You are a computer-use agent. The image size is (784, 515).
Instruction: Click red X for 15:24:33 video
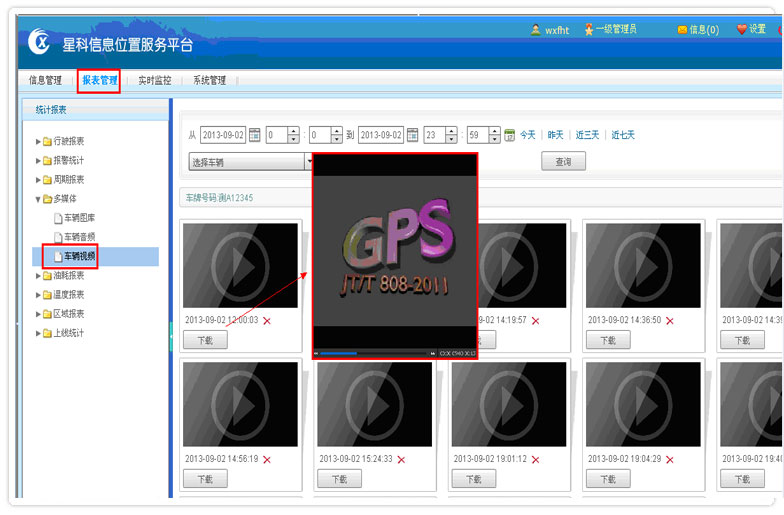(401, 459)
